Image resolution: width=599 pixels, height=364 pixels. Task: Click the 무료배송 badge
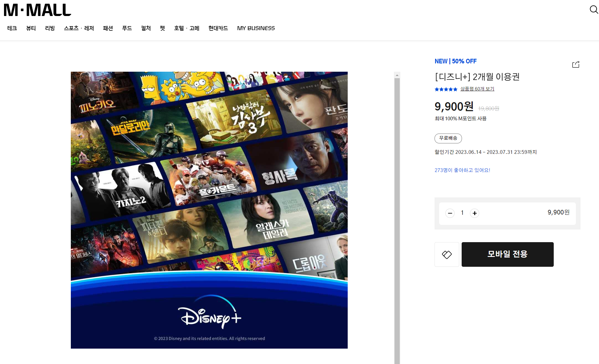click(448, 138)
